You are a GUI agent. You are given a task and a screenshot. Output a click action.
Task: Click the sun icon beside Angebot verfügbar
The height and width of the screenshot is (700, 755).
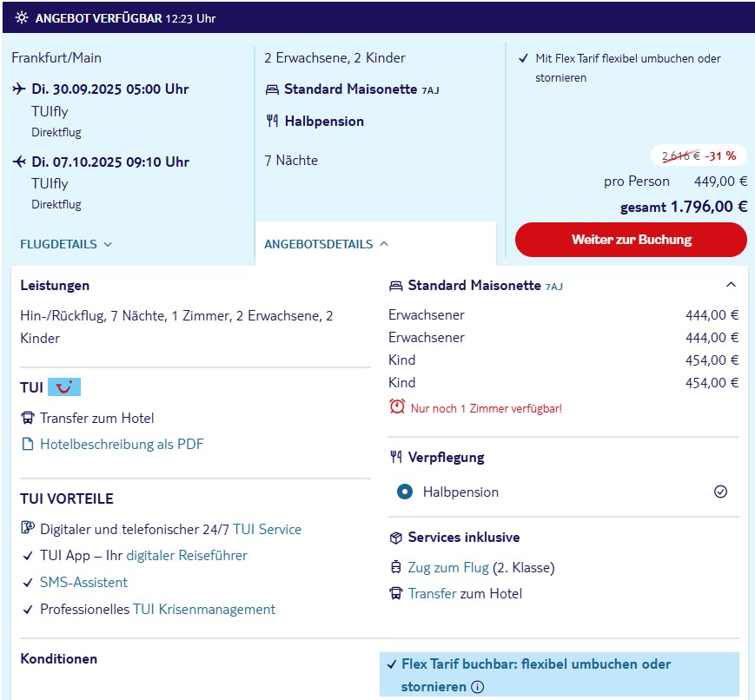(x=22, y=18)
